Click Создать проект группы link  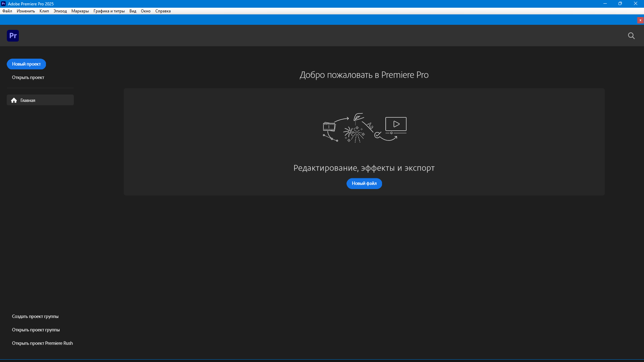(x=35, y=316)
